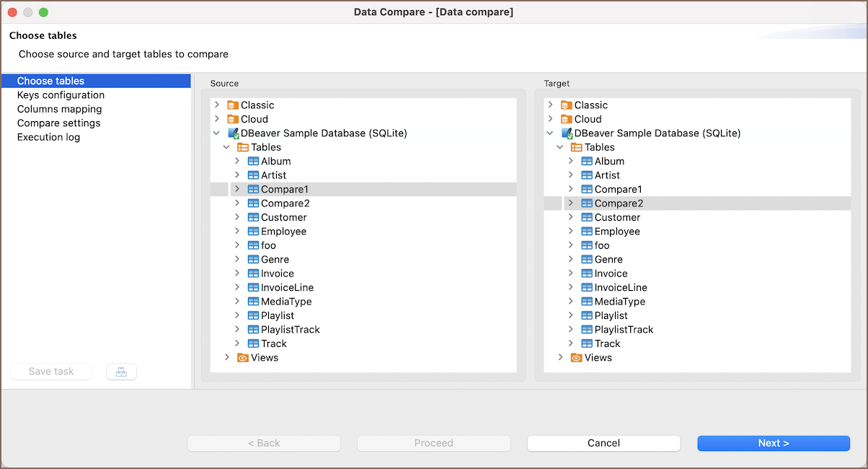
Task: Select Customer table name in Target tree
Action: 617,217
